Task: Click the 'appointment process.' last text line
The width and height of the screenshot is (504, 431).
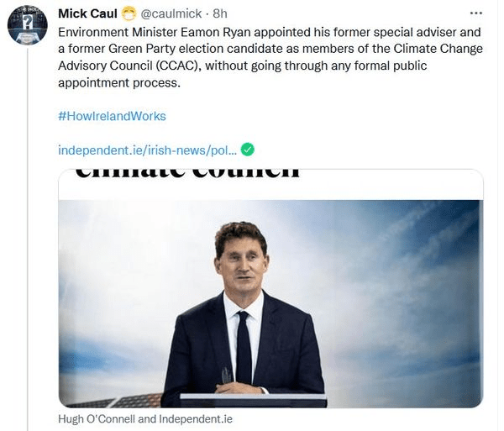Action: pyautogui.click(x=118, y=82)
